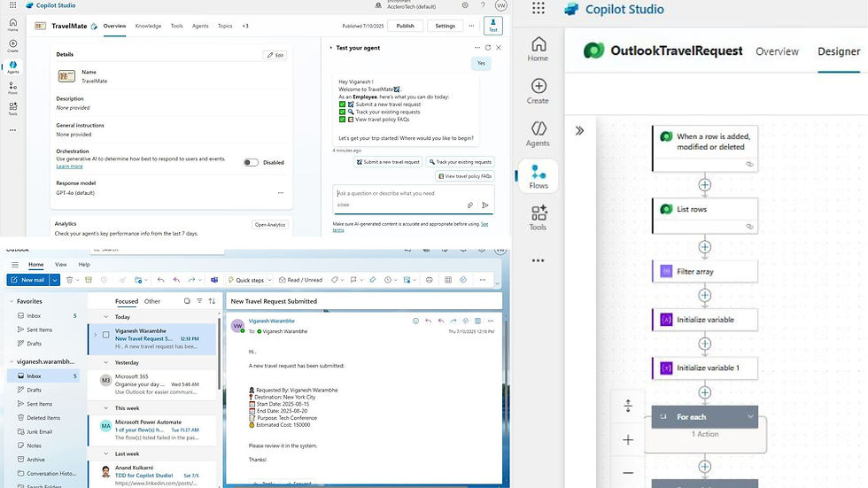868x488 pixels.
Task: Click the Test button beside the TravelMate Settings button
Action: click(492, 26)
